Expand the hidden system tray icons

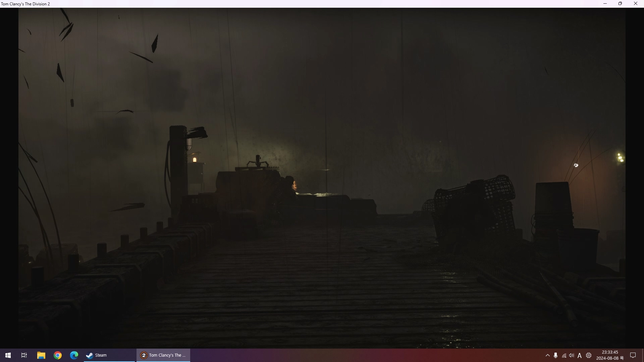[547, 355]
